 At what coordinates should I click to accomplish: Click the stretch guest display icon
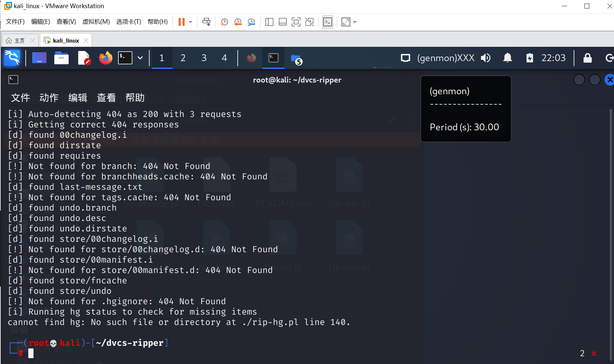click(346, 22)
